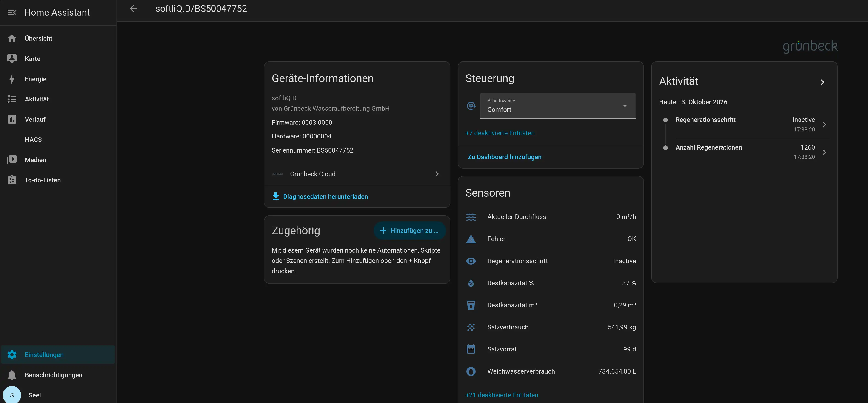Open Karte in sidebar
The image size is (868, 403).
[x=58, y=59]
